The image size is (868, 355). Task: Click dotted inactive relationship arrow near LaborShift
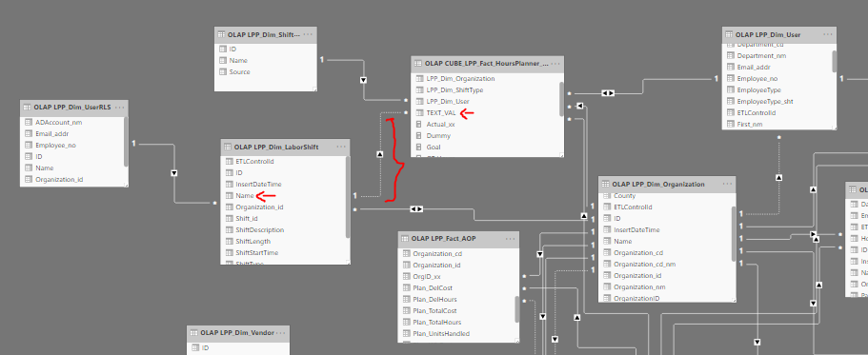[x=380, y=154]
